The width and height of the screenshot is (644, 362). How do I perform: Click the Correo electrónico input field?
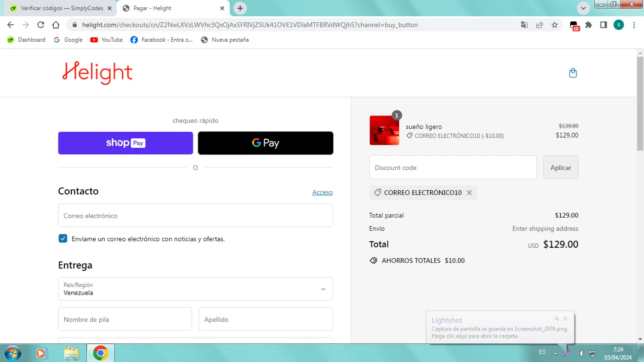(195, 216)
